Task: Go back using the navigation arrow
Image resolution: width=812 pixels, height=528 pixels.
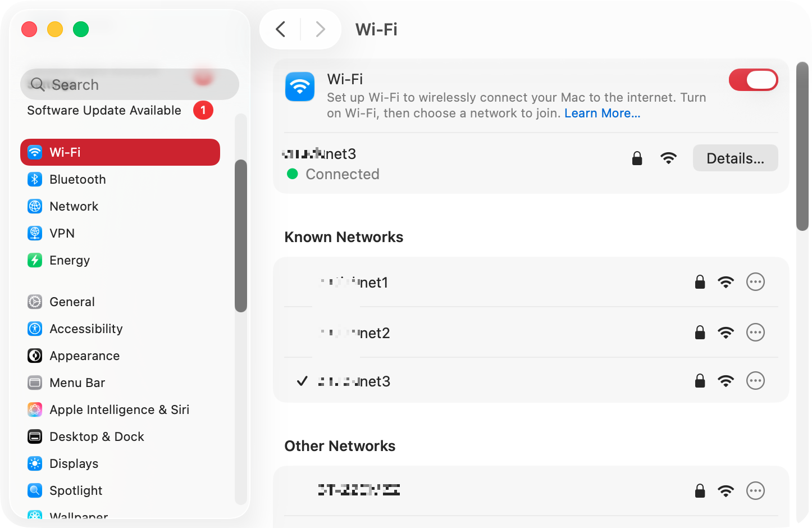Action: point(280,29)
